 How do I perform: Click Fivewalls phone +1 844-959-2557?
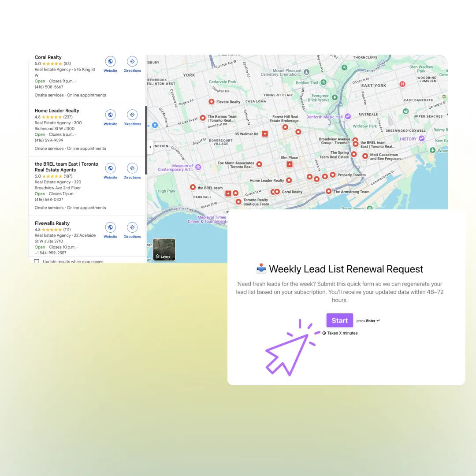click(50, 253)
